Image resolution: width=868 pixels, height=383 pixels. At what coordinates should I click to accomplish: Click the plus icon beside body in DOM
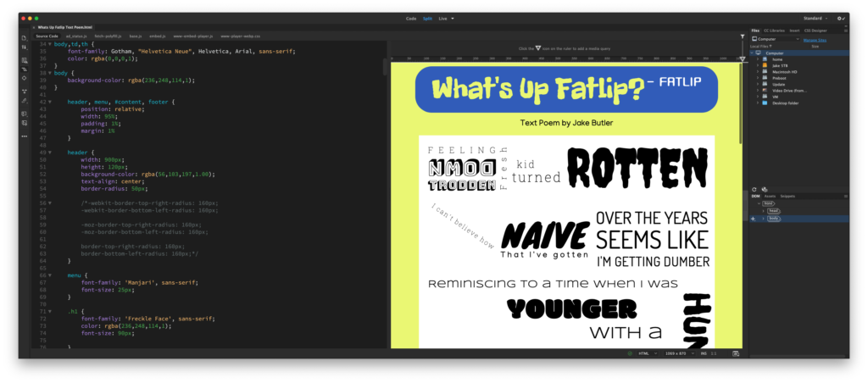point(754,219)
